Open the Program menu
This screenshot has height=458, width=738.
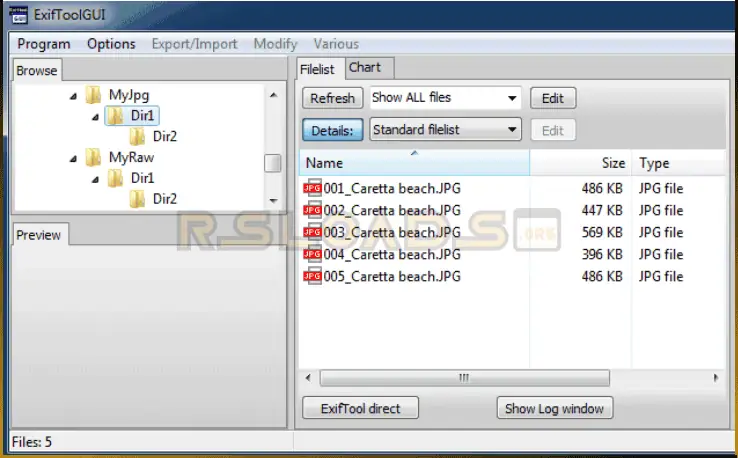(x=44, y=44)
